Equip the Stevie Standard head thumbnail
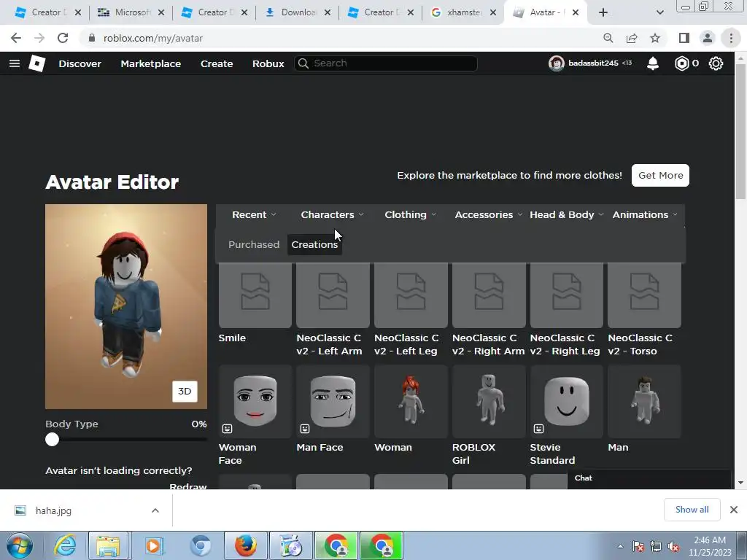Viewport: 747px width, 560px height. point(566,402)
